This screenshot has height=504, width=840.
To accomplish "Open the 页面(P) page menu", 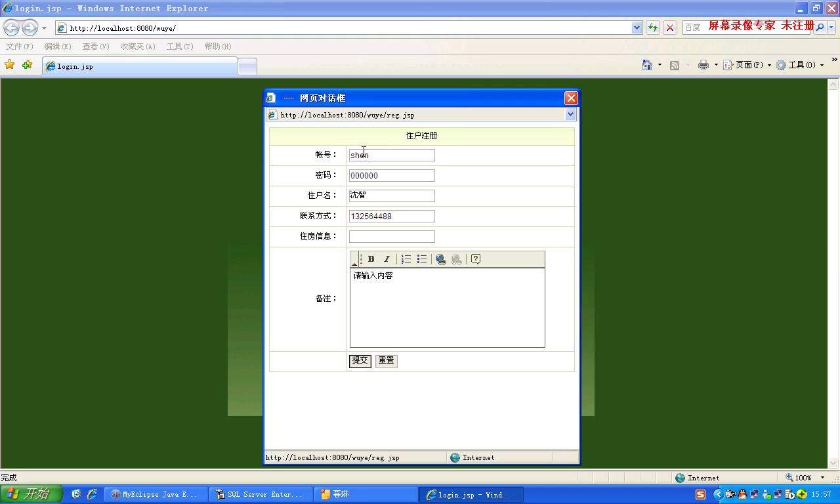I will click(x=747, y=65).
